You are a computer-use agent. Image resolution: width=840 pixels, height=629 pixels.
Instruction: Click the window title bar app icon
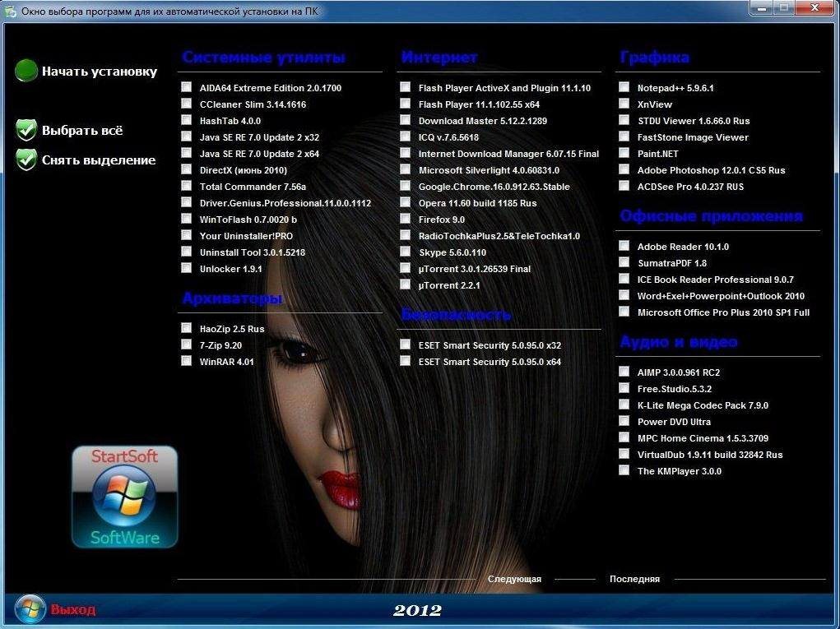10,11
